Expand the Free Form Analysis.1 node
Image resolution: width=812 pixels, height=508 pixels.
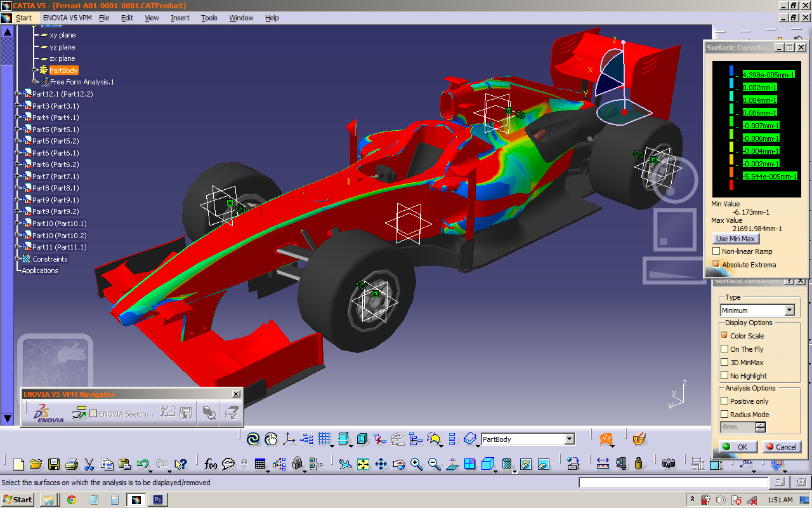[x=36, y=82]
